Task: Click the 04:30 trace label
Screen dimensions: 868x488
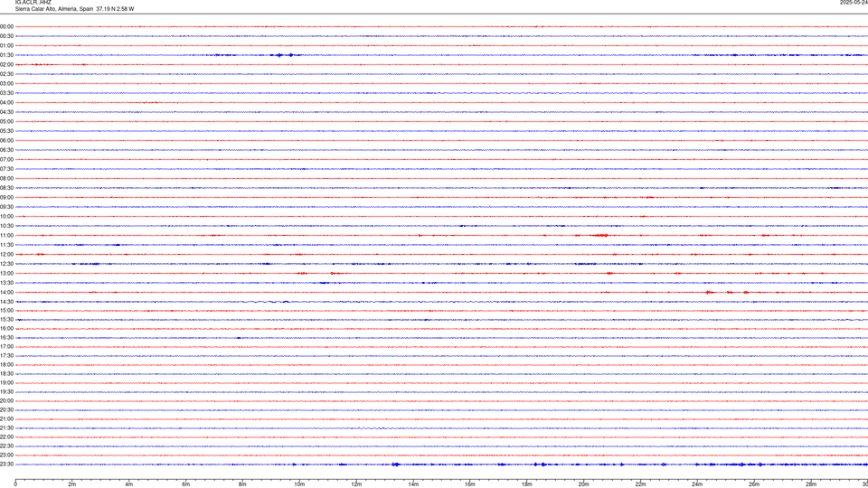Action: click(x=6, y=112)
